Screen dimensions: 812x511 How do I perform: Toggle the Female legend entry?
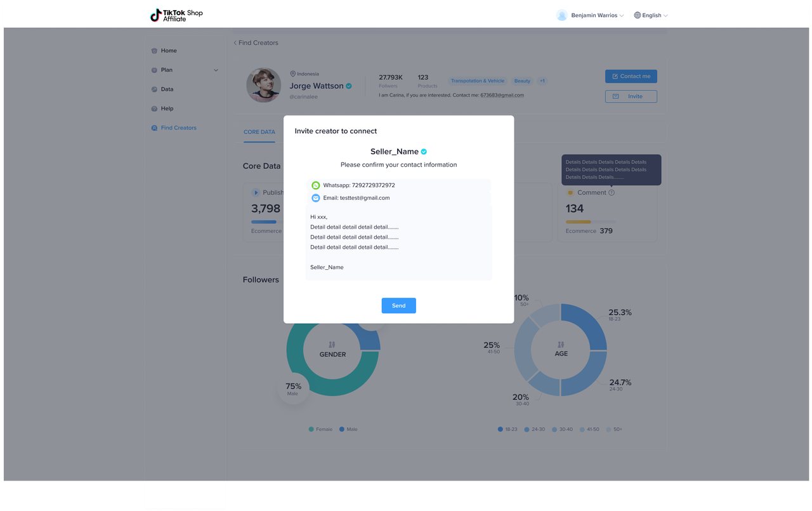(x=320, y=429)
